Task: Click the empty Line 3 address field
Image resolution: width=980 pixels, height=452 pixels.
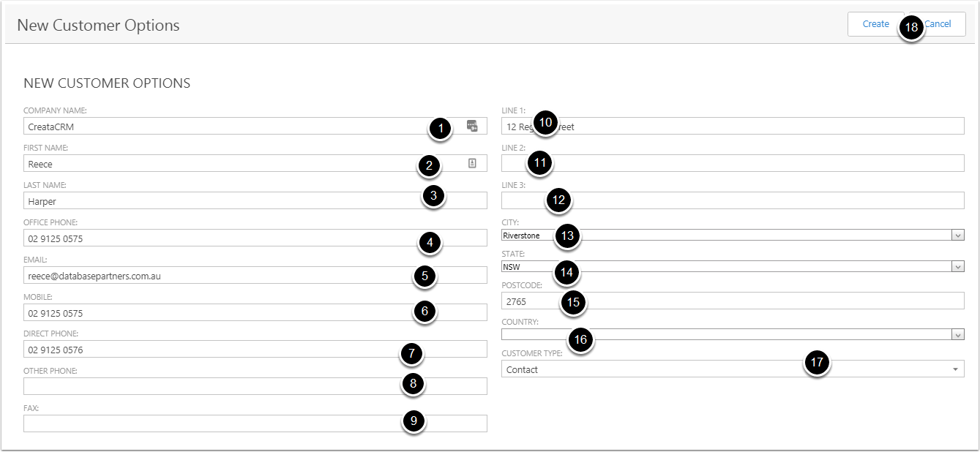Action: 732,200
